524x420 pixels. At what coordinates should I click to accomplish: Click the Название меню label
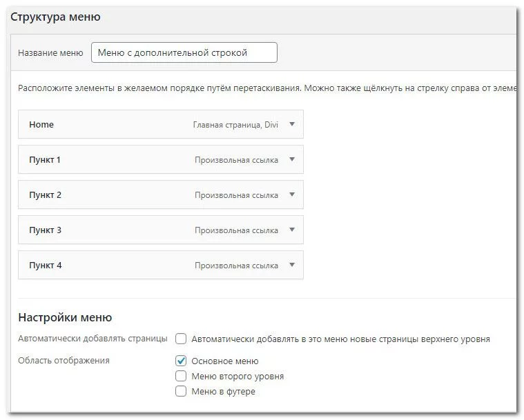50,53
